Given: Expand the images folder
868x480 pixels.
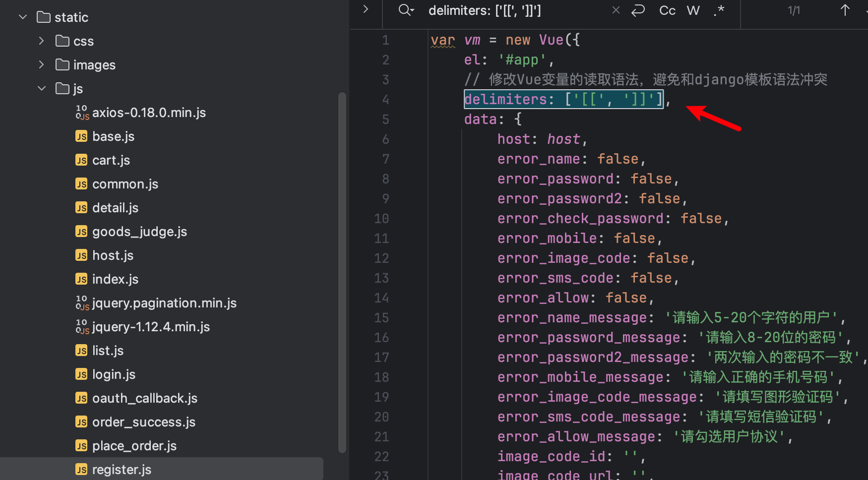Looking at the screenshot, I should pyautogui.click(x=42, y=64).
